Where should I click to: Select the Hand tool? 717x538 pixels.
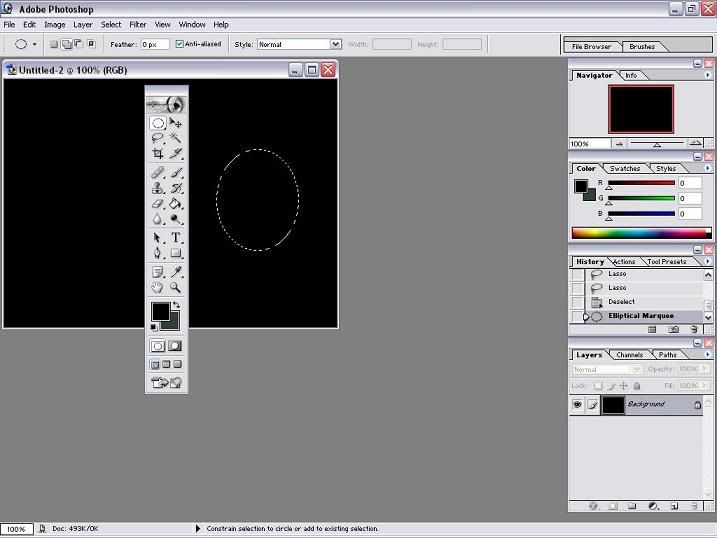pyautogui.click(x=158, y=287)
